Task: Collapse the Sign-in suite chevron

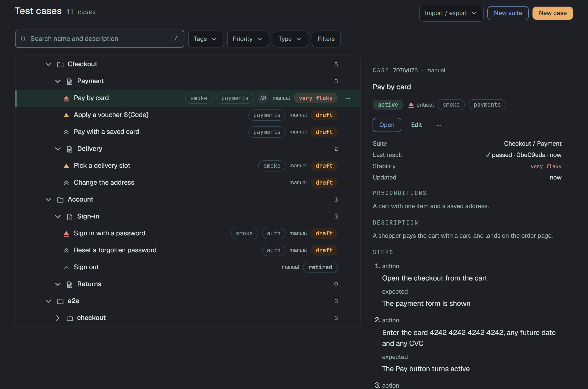Action: [x=58, y=216]
